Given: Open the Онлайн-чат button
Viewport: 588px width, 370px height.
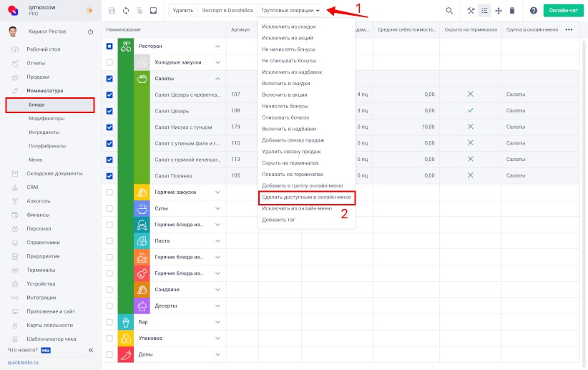Looking at the screenshot, I should (563, 11).
